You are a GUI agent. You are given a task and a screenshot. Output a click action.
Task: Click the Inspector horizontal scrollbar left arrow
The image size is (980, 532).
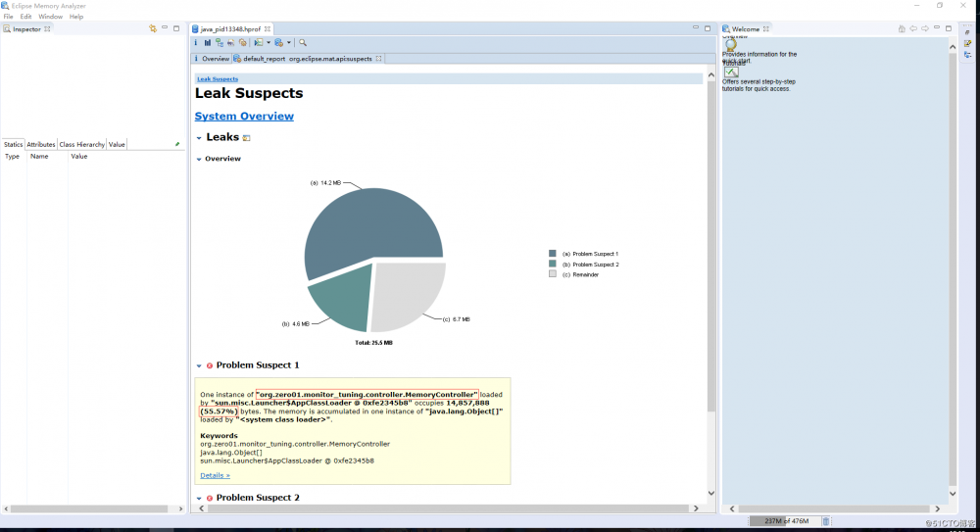point(6,508)
